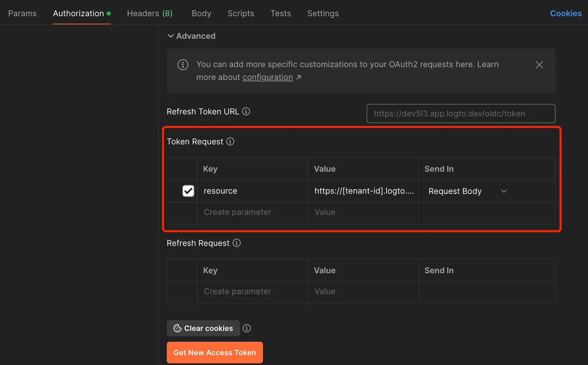Open the Cookies link

[565, 13]
